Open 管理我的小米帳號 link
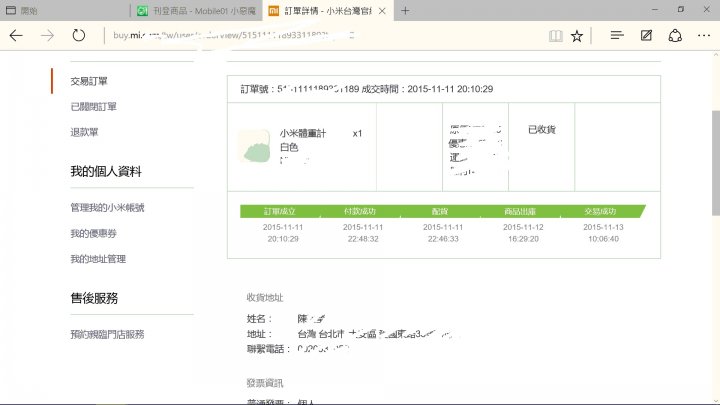The image size is (720, 405). 107,208
